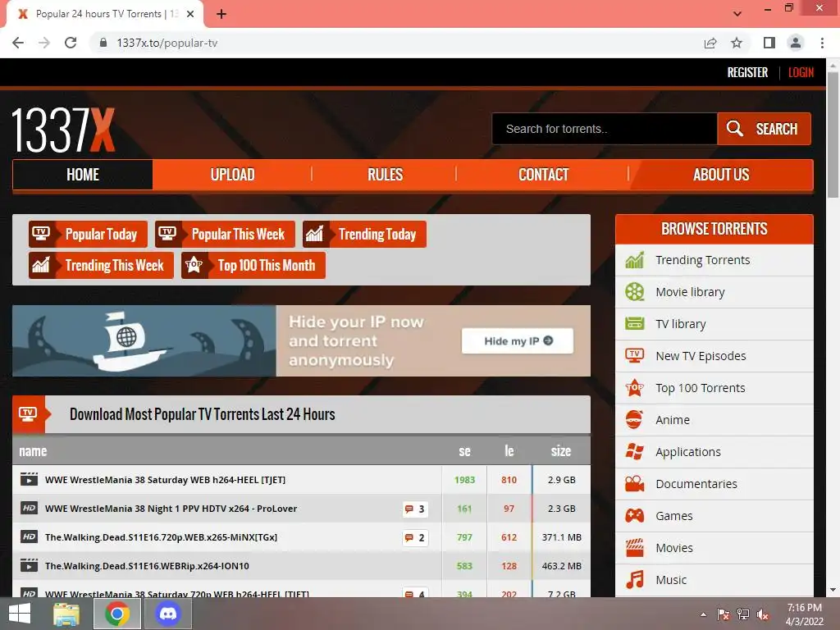Click the page vertical scrollbar thumb
840x630 pixels.
(833, 135)
